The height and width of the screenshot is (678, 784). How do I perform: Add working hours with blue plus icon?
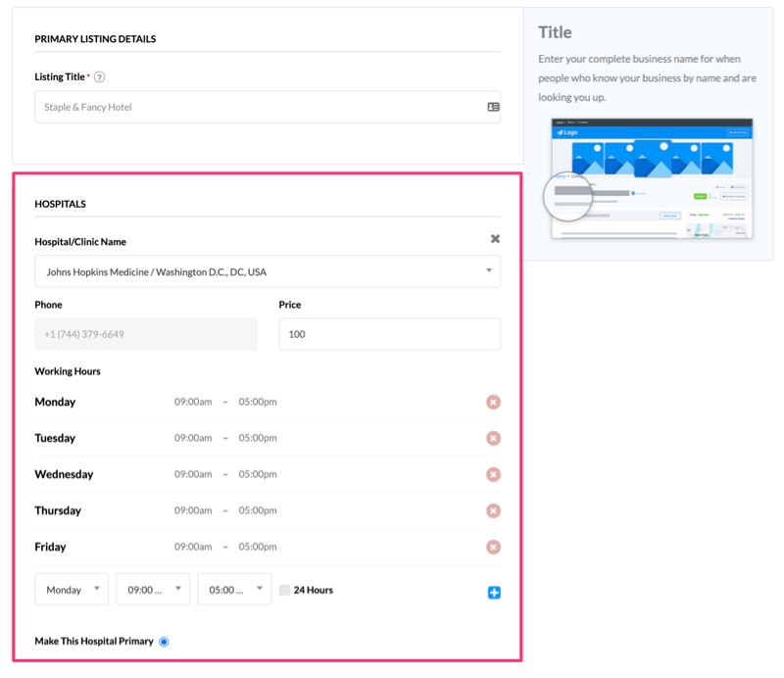pyautogui.click(x=494, y=593)
